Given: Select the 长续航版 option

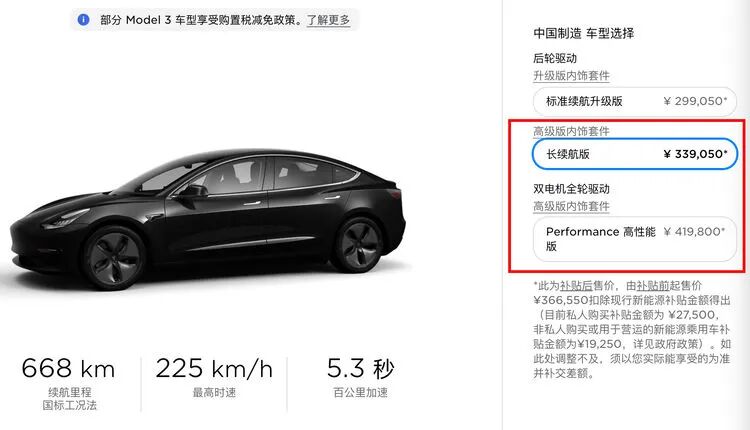Looking at the screenshot, I should click(635, 154).
